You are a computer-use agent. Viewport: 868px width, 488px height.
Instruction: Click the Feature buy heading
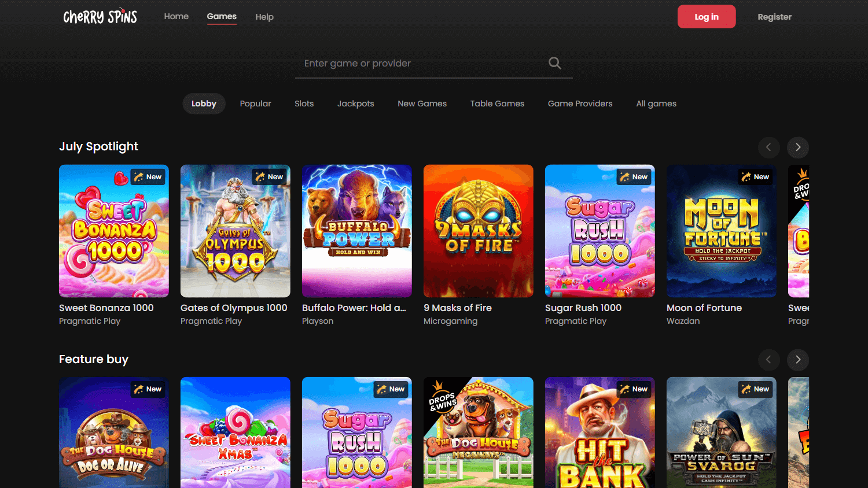[94, 360]
